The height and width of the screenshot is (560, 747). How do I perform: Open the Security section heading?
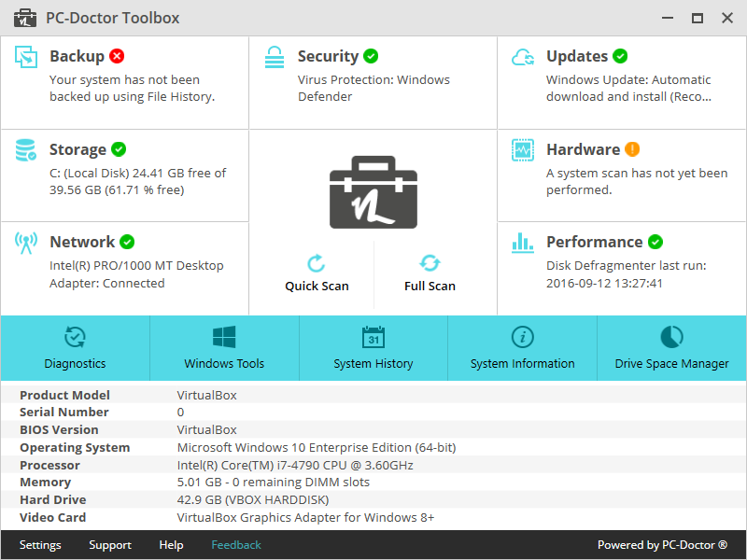(x=328, y=56)
